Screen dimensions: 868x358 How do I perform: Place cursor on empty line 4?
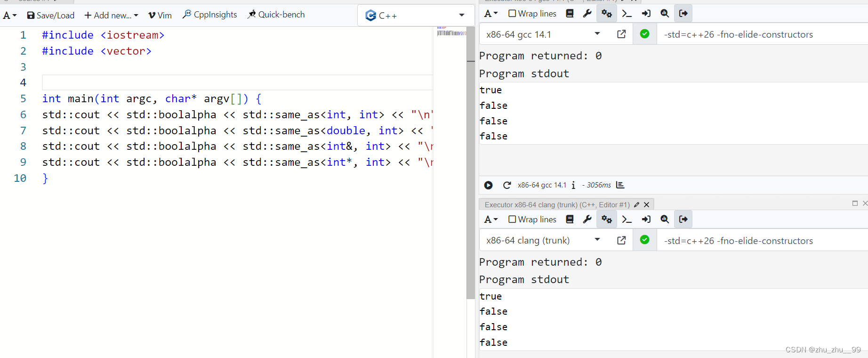[237, 82]
